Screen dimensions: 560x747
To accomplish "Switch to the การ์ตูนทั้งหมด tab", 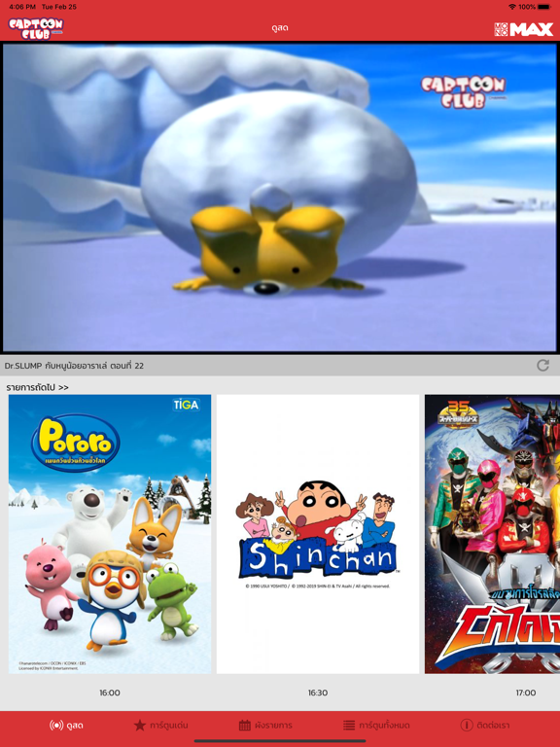I will [384, 726].
